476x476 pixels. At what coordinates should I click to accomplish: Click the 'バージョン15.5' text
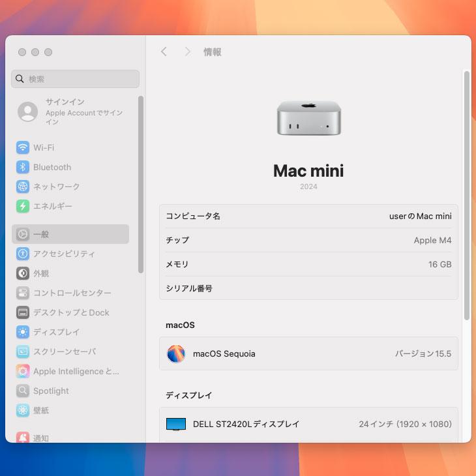tap(423, 353)
